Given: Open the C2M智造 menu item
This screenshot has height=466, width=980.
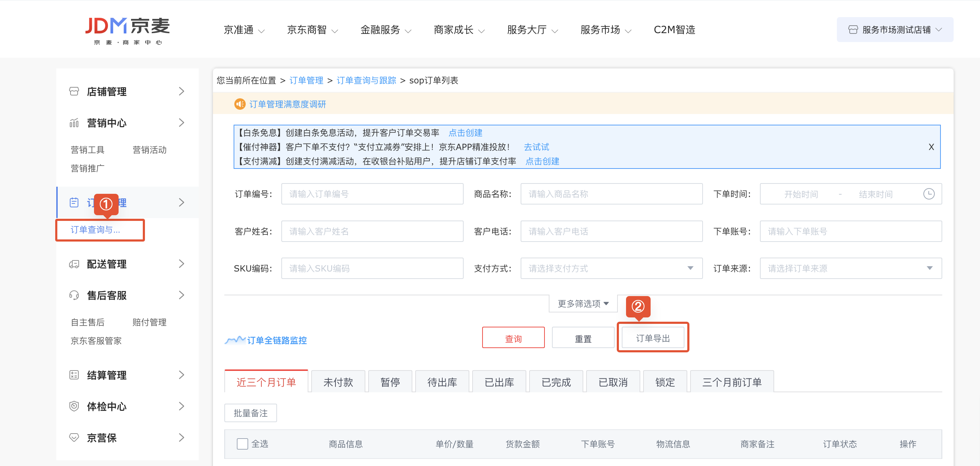Looking at the screenshot, I should coord(674,30).
